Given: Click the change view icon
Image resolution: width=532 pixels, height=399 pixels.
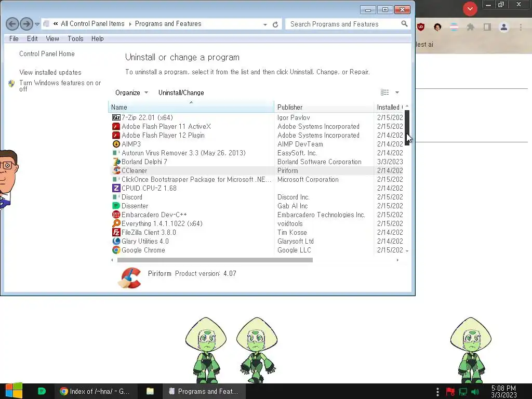Looking at the screenshot, I should 385,92.
